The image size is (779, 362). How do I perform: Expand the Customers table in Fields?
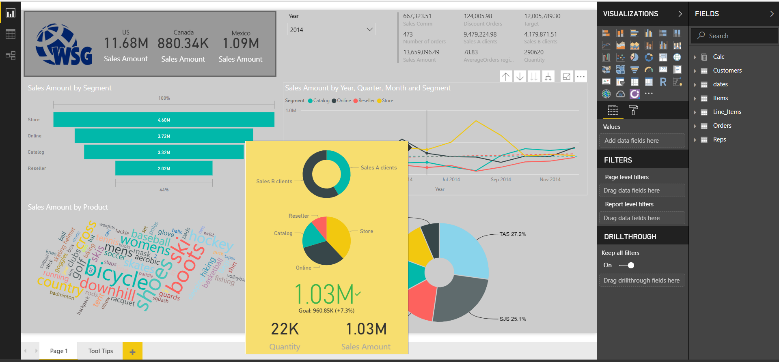click(x=696, y=71)
